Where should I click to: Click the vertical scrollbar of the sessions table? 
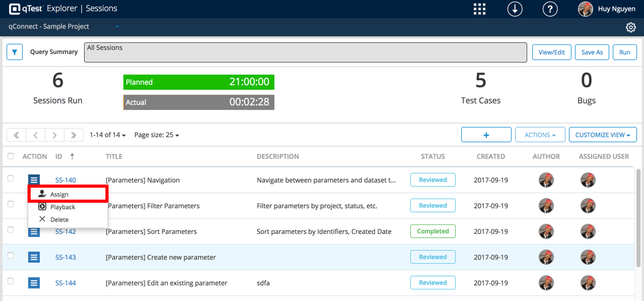(639, 218)
